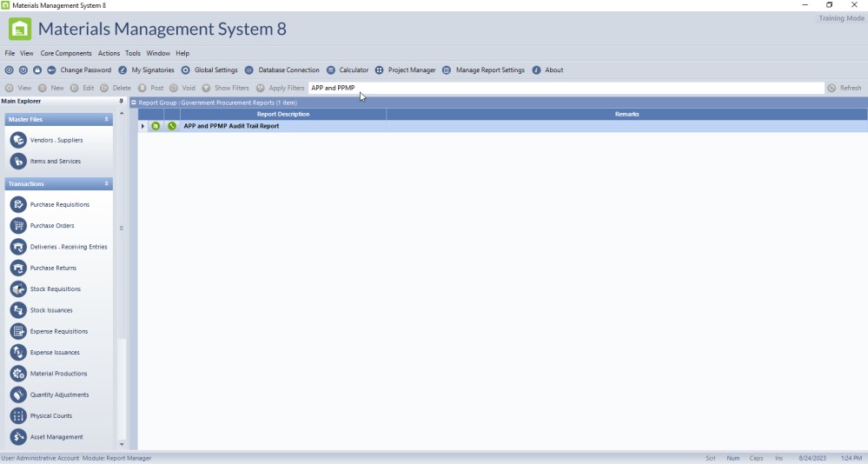Screen dimensions: 868x464
Task: Collapse the Master Files section
Action: [x=107, y=119]
